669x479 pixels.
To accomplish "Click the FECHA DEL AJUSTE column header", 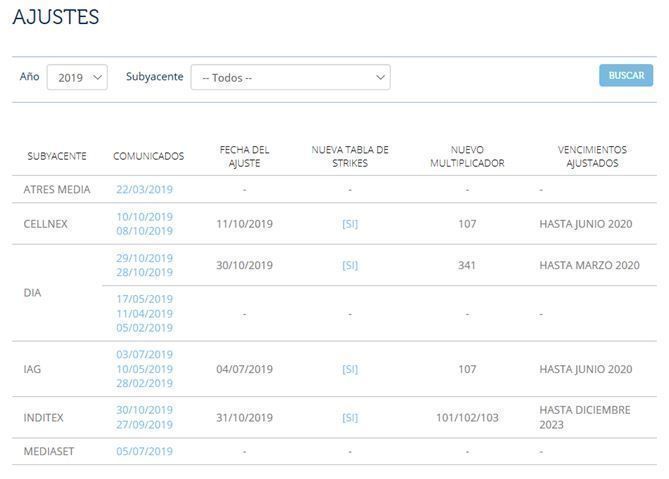I will point(244,156).
